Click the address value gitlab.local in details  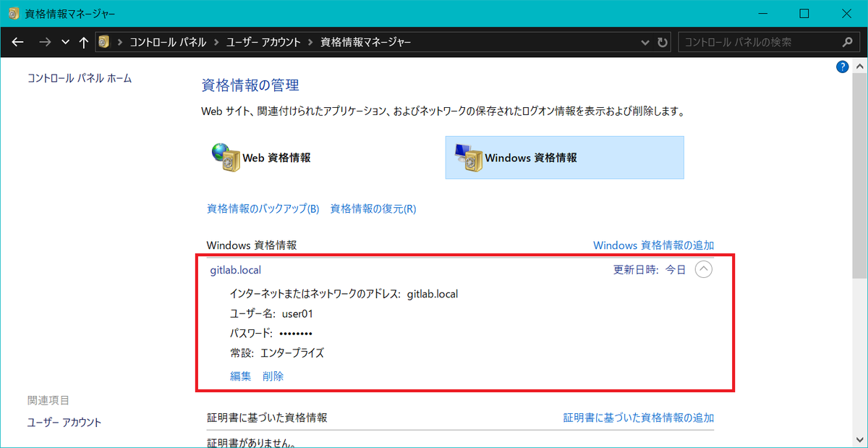433,294
